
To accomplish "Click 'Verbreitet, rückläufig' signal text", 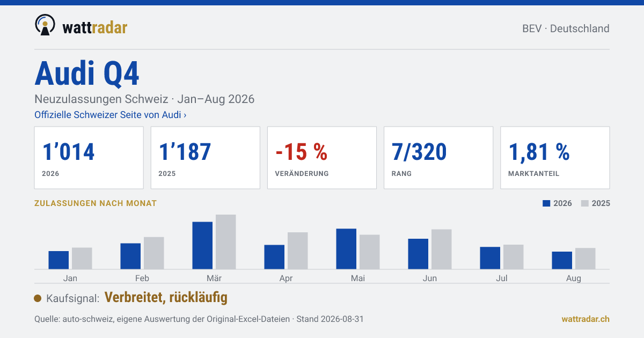I will (x=166, y=297).
